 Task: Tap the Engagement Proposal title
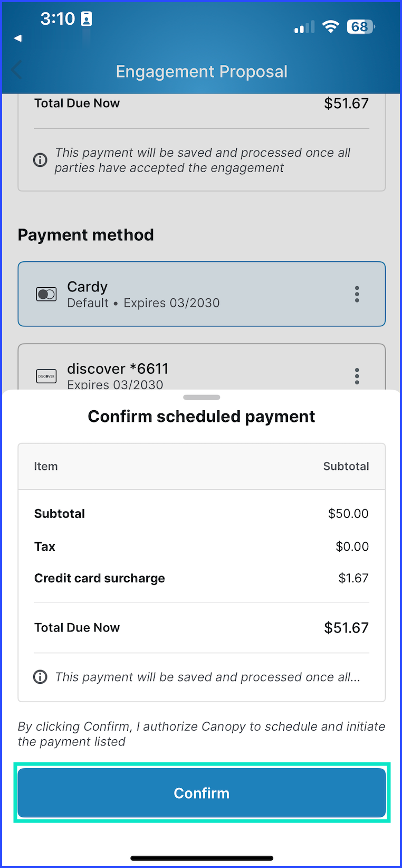202,71
